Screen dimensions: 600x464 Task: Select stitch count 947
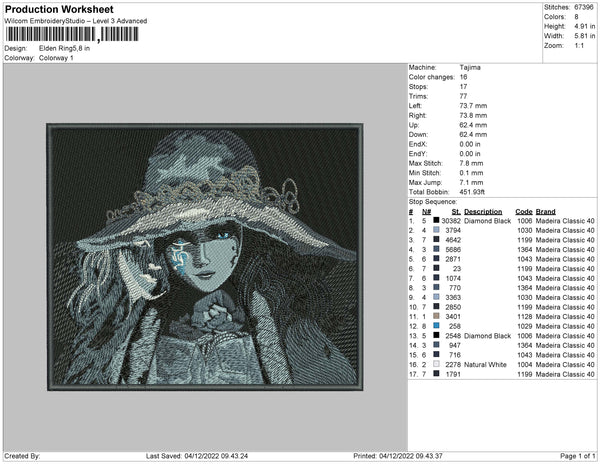click(455, 345)
